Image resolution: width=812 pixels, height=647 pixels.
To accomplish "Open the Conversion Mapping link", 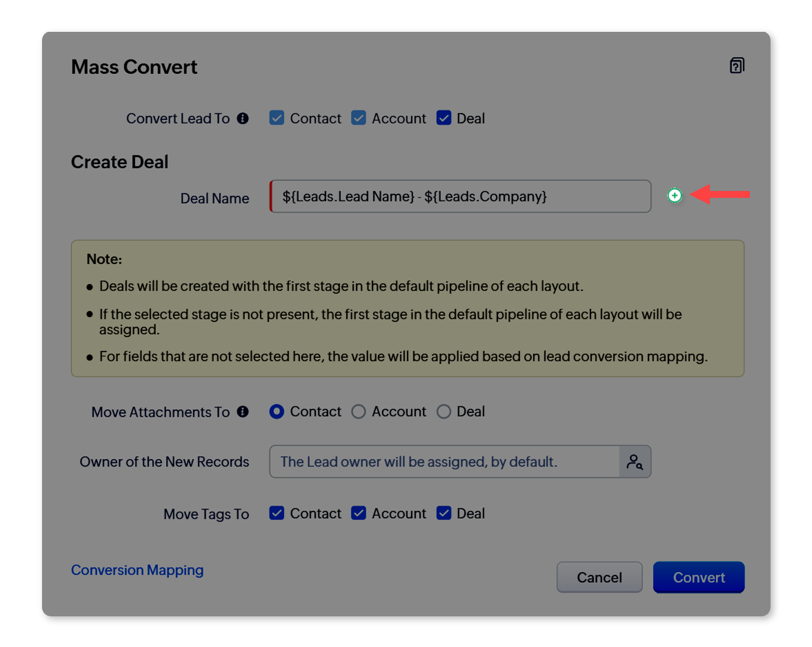I will [x=137, y=570].
